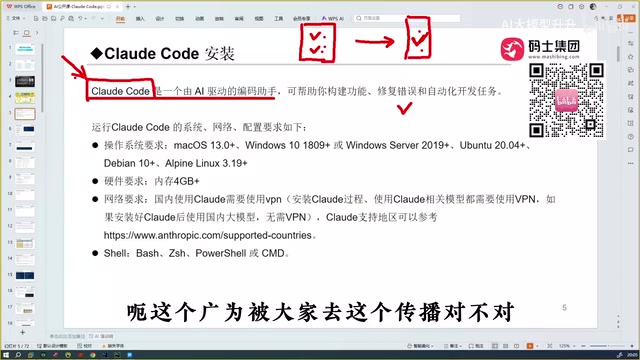Switch to slide sorter view icon
This screenshot has width=640, height=360.
506,346
